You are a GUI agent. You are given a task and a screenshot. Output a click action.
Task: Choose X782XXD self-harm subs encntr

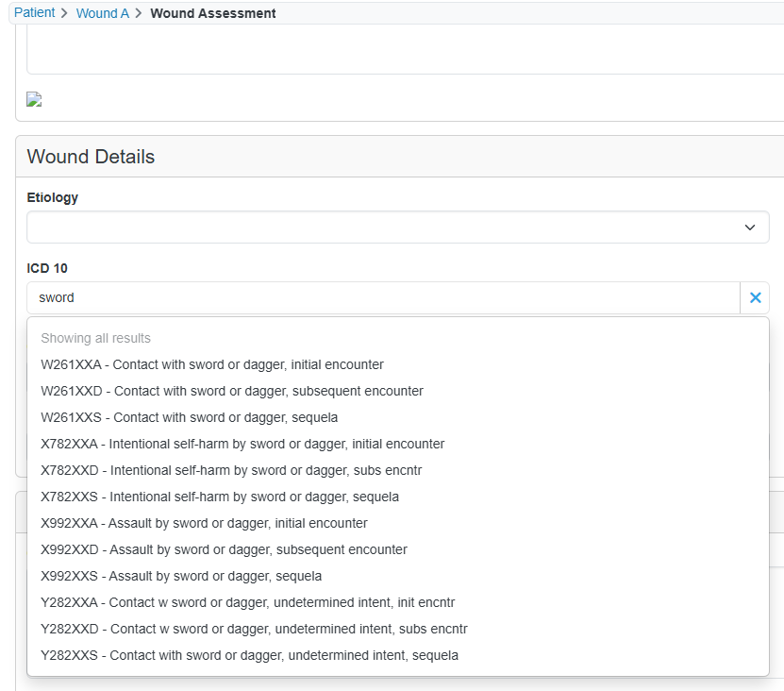[397, 470]
